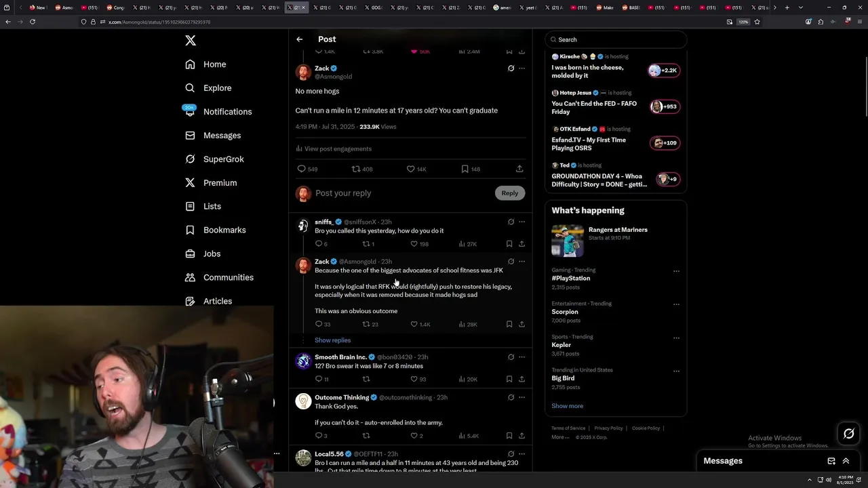Open more options for Kepler trend
The width and height of the screenshot is (868, 488).
coord(676,338)
